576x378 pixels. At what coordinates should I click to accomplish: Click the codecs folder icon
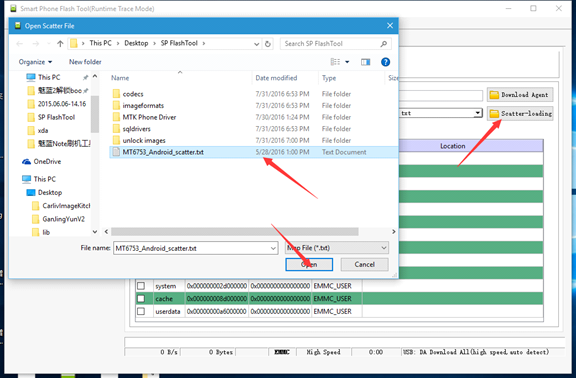(x=116, y=94)
